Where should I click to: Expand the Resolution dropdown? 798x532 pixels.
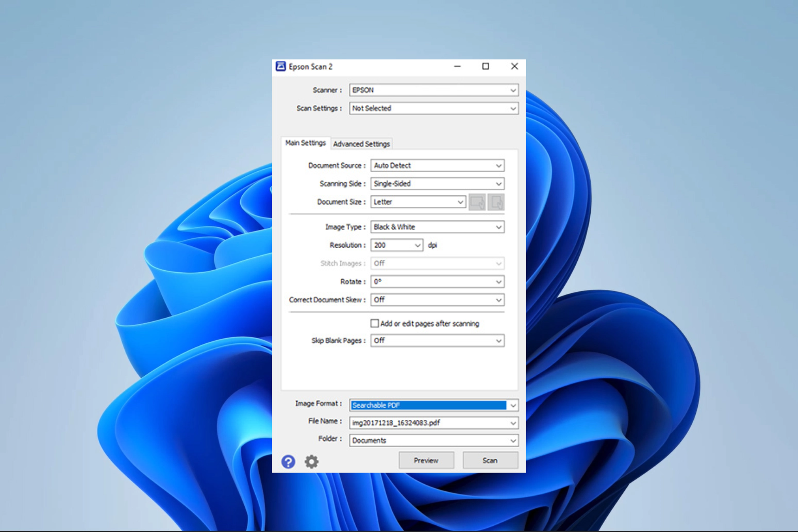pos(397,245)
